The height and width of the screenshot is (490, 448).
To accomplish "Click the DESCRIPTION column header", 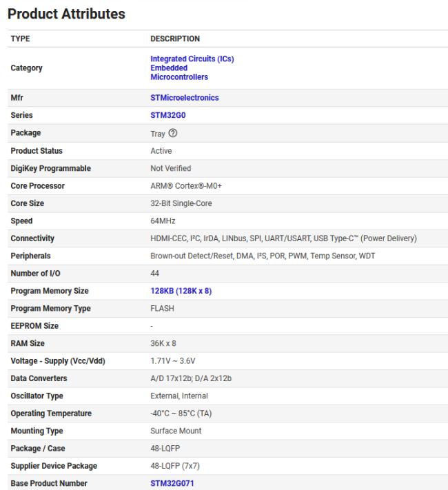I will [x=175, y=39].
